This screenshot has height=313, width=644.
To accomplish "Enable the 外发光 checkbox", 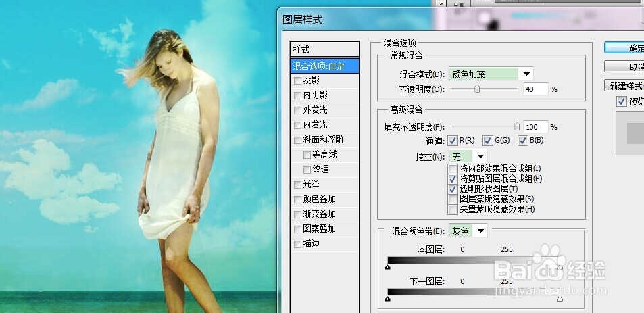I will (x=298, y=110).
